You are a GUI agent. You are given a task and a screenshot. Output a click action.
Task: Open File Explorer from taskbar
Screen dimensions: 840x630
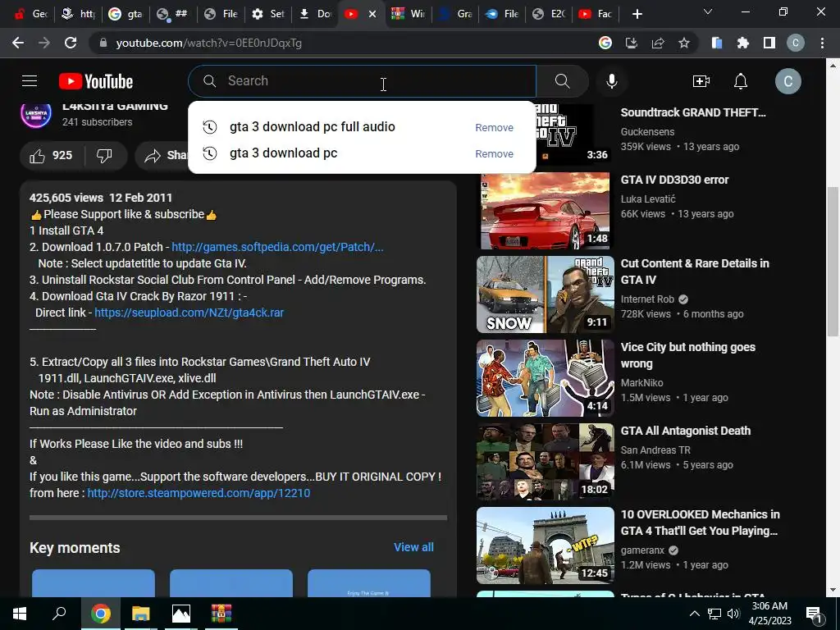point(141,614)
